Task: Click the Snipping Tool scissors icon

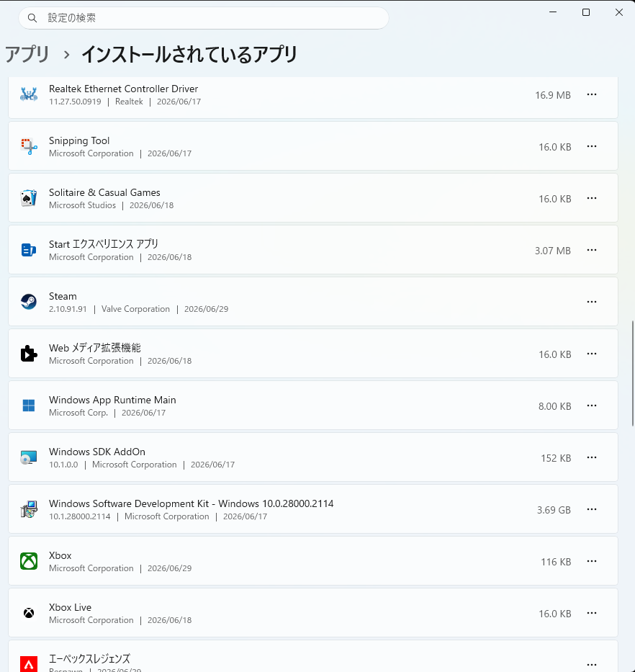Action: [x=29, y=146]
